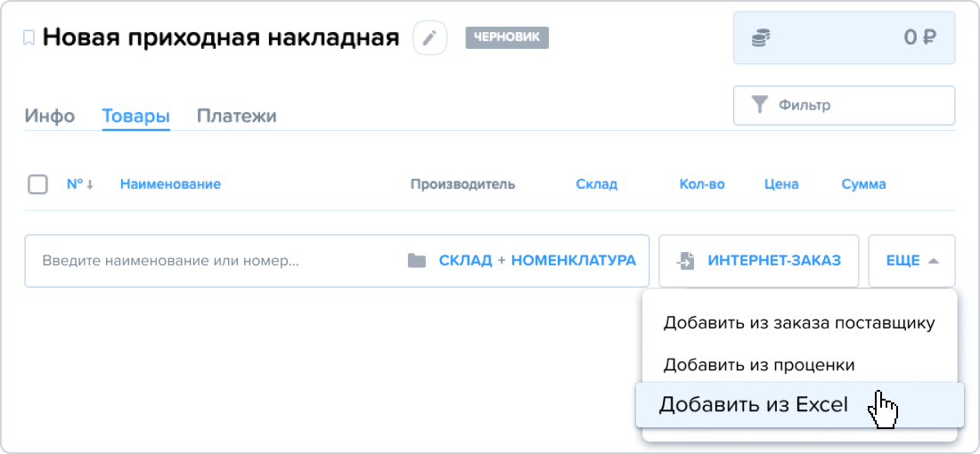
Task: Switch to the Платежи tab
Action: pyautogui.click(x=237, y=116)
